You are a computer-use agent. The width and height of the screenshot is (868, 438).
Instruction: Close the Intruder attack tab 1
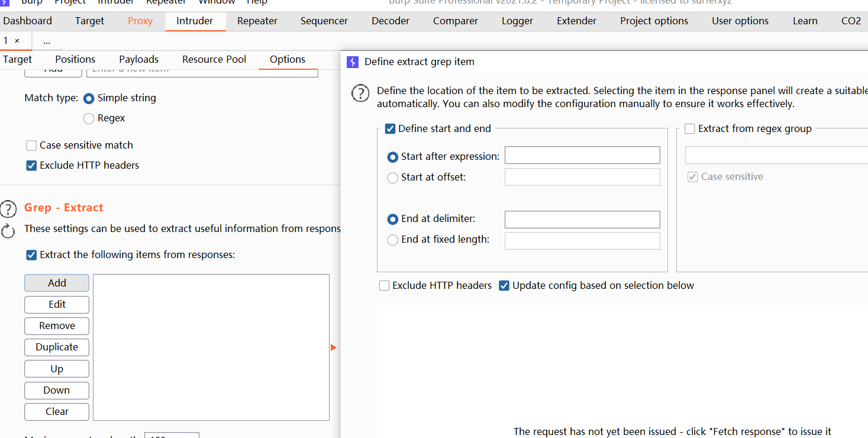(x=17, y=41)
